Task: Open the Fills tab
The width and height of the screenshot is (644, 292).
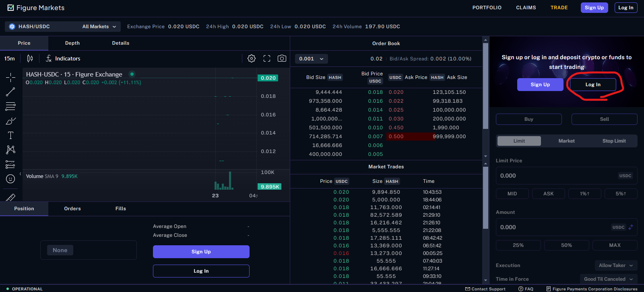Action: 121,209
